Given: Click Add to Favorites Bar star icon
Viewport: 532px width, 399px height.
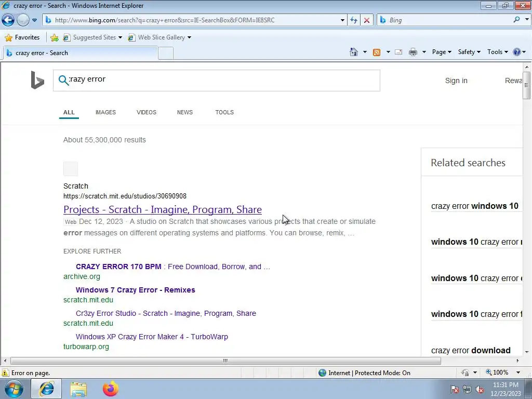Looking at the screenshot, I should 54,37.
